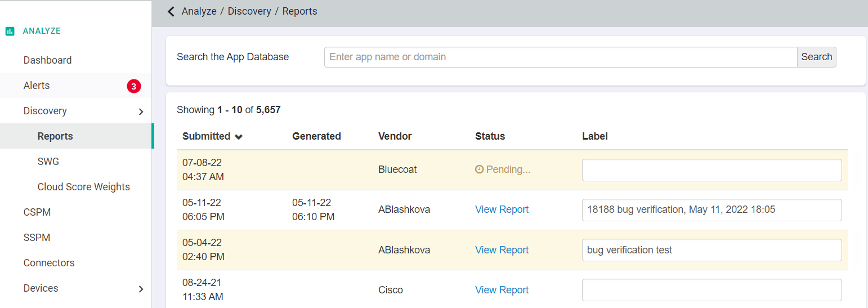The height and width of the screenshot is (308, 868).
Task: Open Connectors from sidebar
Action: [x=49, y=263]
